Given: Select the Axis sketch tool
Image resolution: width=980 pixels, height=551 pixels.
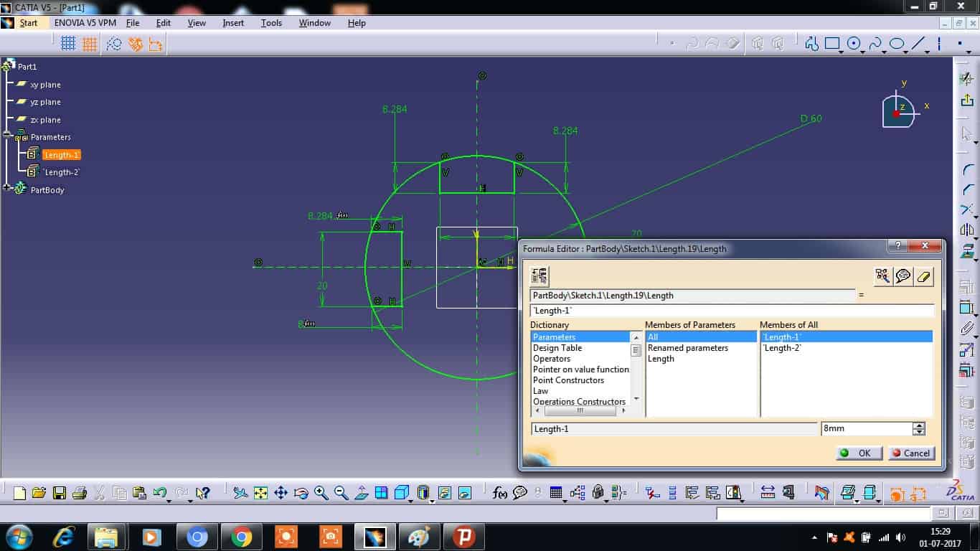Looking at the screenshot, I should (x=939, y=44).
